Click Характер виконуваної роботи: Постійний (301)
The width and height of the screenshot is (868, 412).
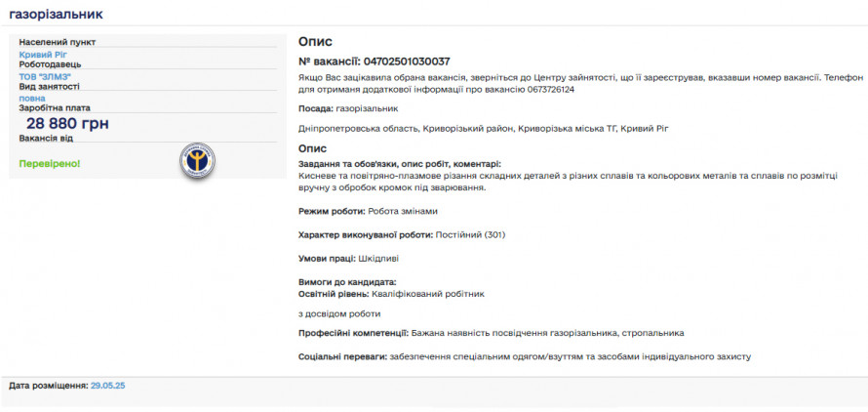click(402, 234)
